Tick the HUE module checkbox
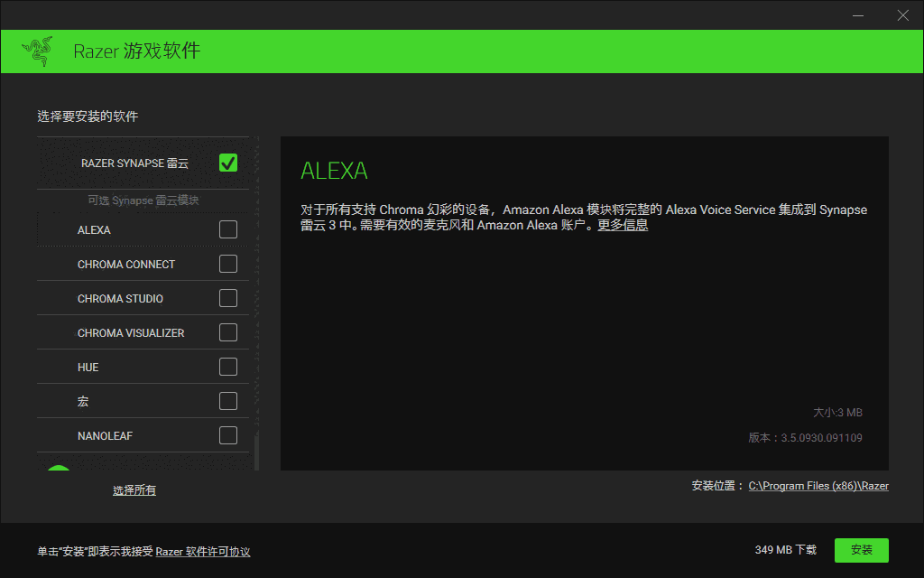 pos(228,367)
